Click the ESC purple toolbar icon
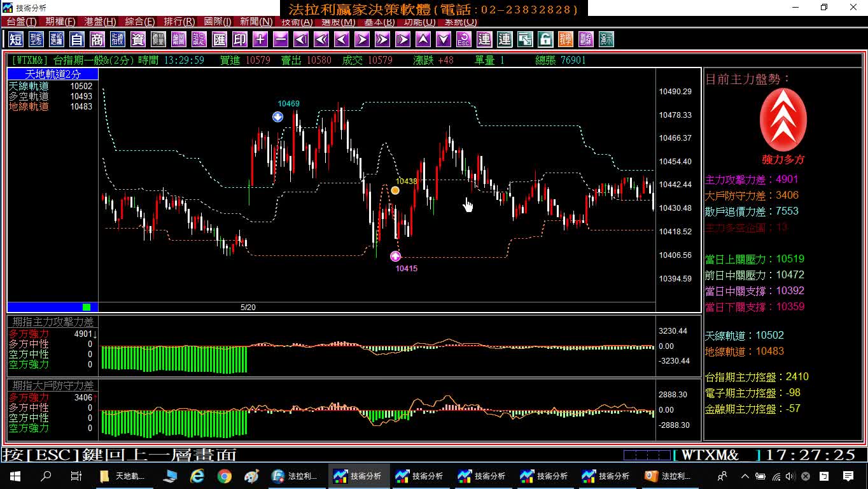 pos(464,39)
